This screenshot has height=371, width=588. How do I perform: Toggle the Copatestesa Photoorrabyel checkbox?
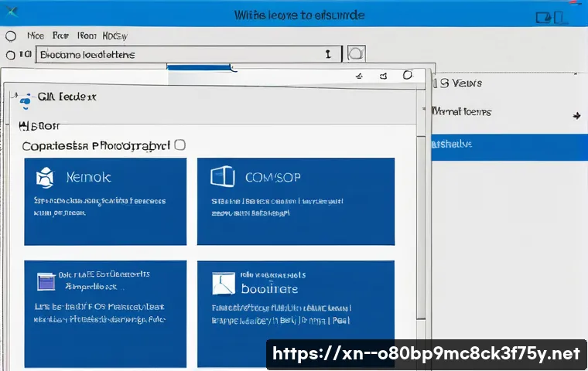(x=180, y=145)
